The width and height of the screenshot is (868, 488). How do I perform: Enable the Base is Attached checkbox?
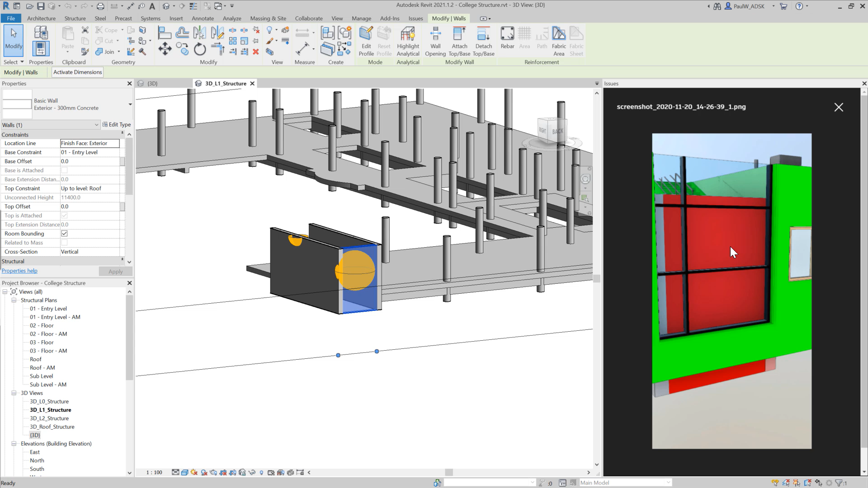[x=64, y=170]
